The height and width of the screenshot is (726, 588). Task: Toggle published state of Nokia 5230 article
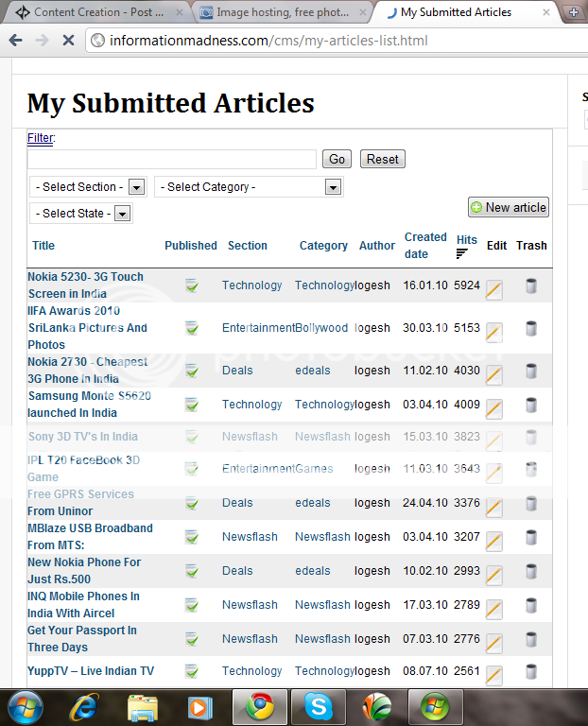[x=192, y=285]
